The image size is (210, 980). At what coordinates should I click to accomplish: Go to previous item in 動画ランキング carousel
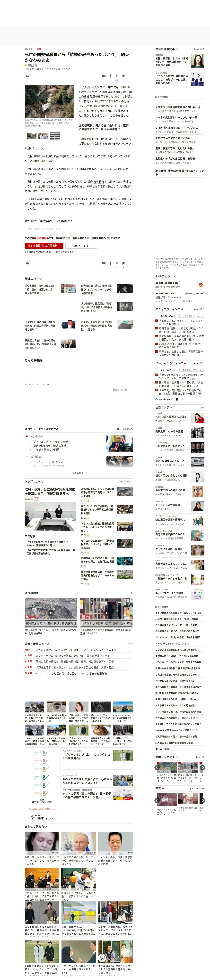click(x=157, y=767)
